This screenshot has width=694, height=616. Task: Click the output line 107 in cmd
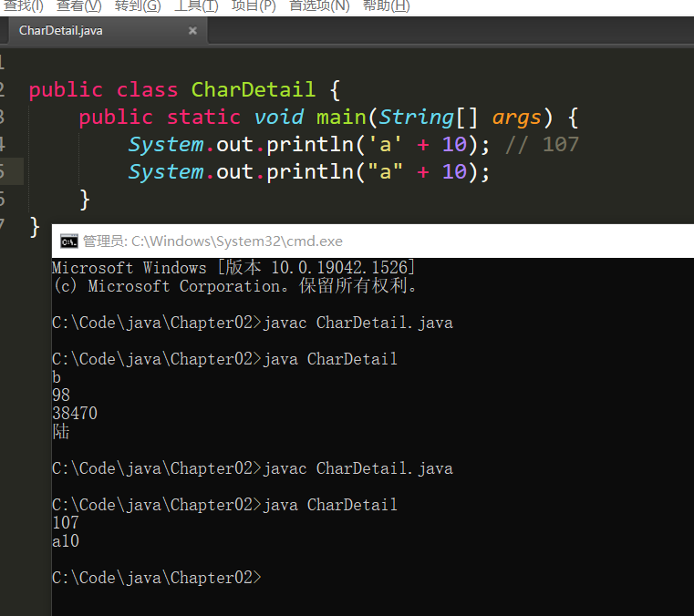(x=66, y=523)
